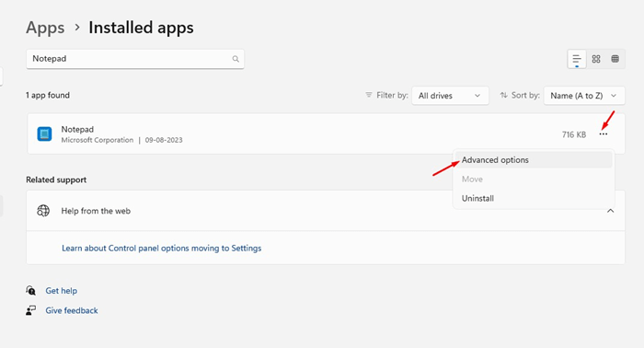This screenshot has width=644, height=348.
Task: Focus the Notepad search input field
Action: tap(135, 59)
